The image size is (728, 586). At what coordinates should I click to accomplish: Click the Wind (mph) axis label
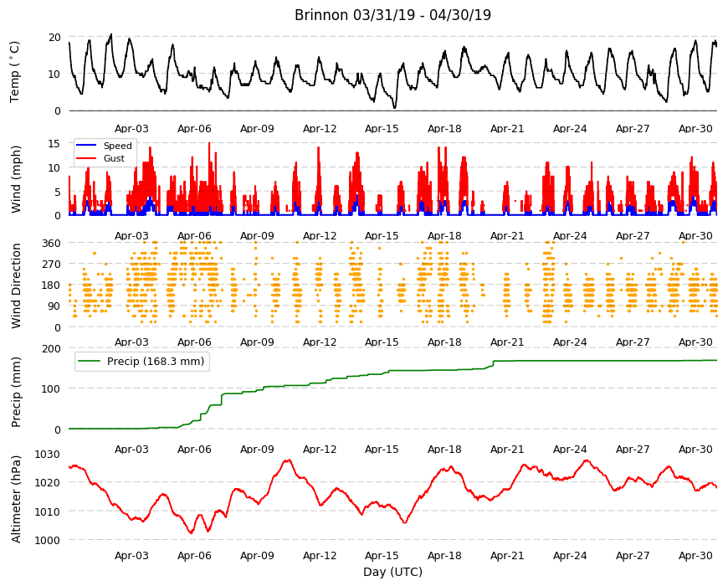click(x=16, y=179)
